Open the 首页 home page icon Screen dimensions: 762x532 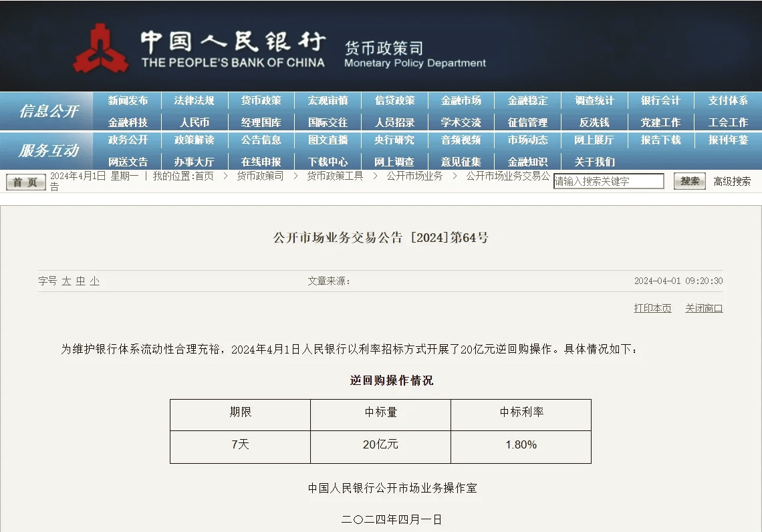tap(25, 181)
